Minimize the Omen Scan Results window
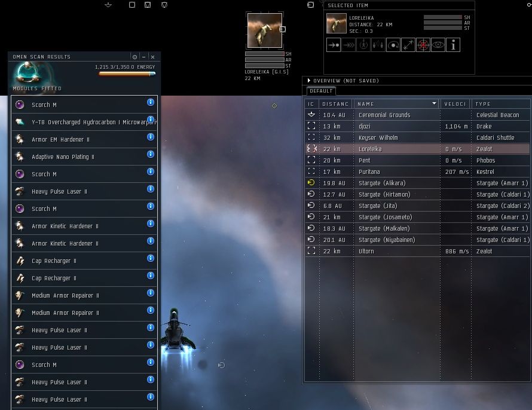 (144, 57)
